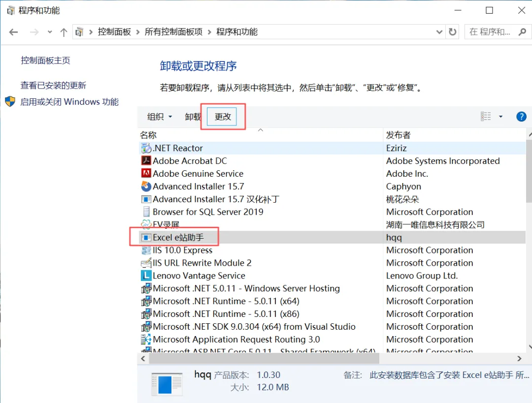Click the 12.0 MB size value
This screenshot has width=532, height=403.
point(273,387)
